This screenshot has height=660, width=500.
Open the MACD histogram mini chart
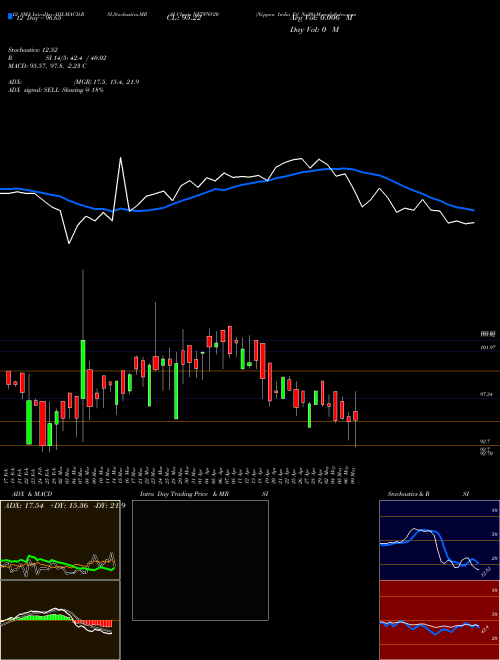60,620
